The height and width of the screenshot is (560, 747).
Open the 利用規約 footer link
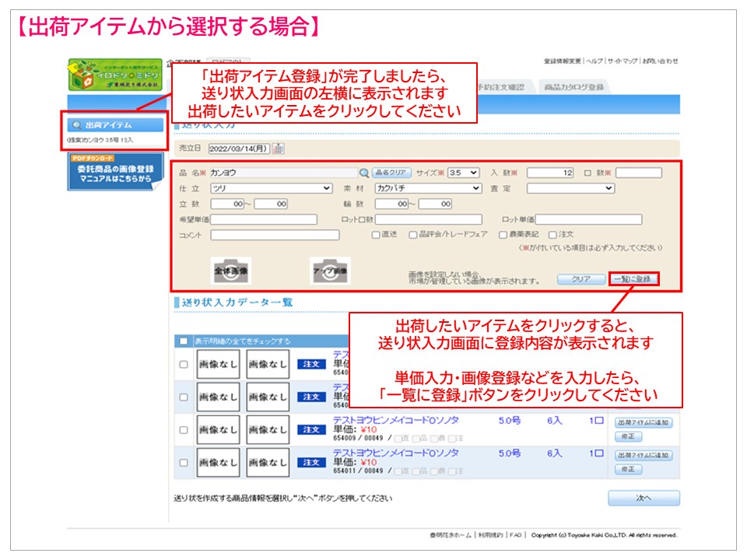(491, 535)
